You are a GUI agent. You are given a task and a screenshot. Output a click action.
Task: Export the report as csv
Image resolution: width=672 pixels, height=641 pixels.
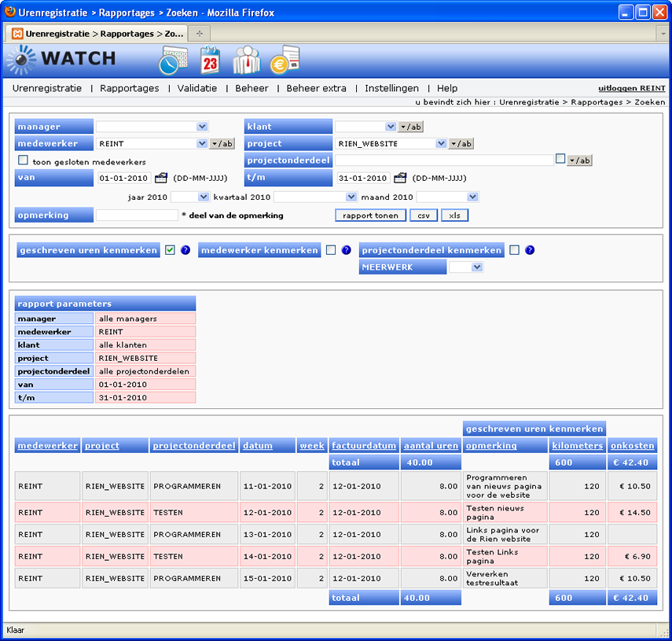point(424,216)
